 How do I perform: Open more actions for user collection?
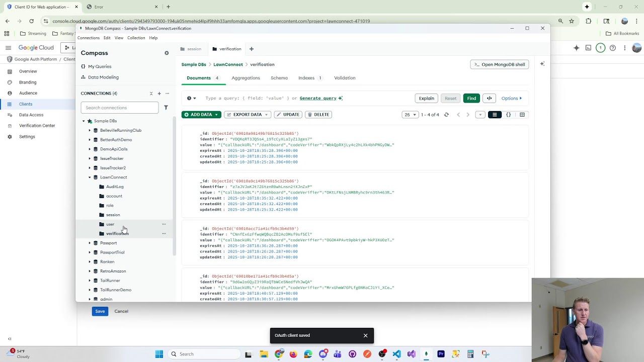point(164,224)
